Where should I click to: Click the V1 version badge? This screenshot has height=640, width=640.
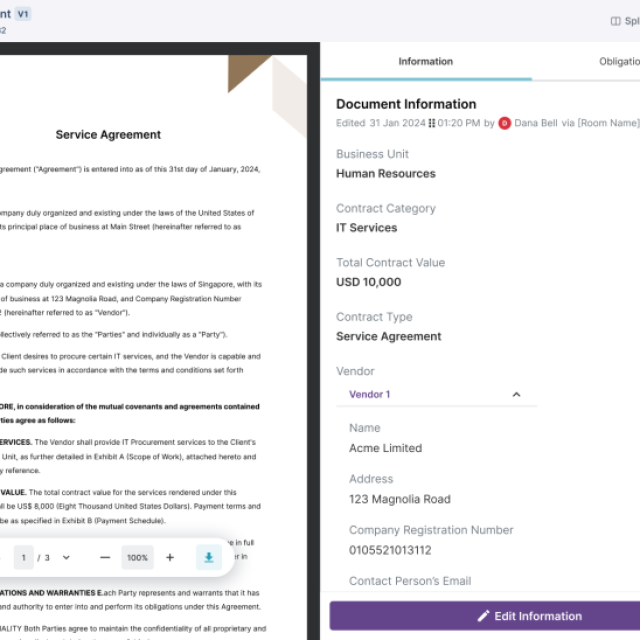coord(23,14)
